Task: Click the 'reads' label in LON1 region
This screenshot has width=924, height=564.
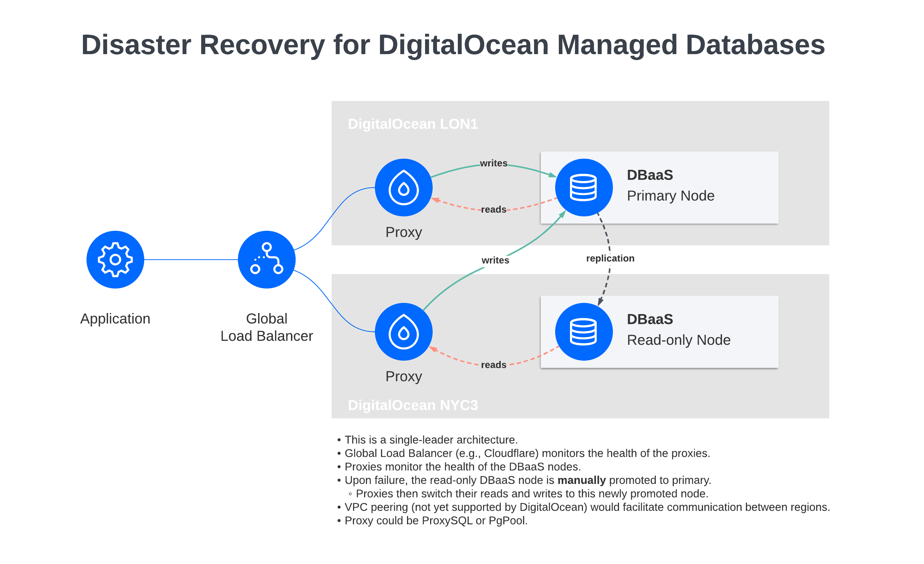Action: [494, 209]
